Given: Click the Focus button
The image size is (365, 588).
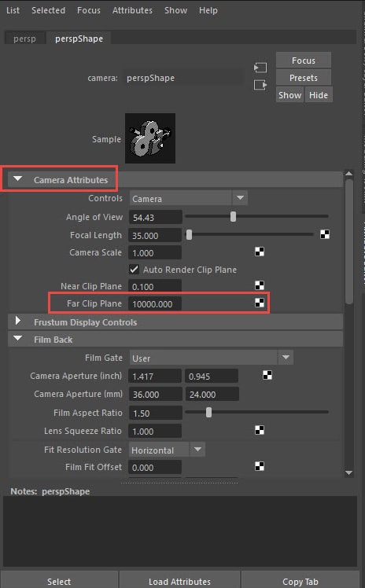Looking at the screenshot, I should coord(304,61).
